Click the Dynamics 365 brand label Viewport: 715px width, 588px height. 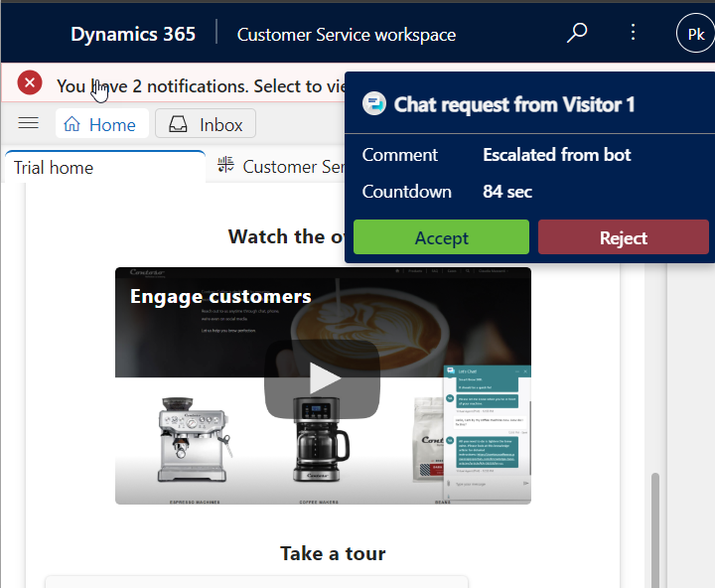133,34
